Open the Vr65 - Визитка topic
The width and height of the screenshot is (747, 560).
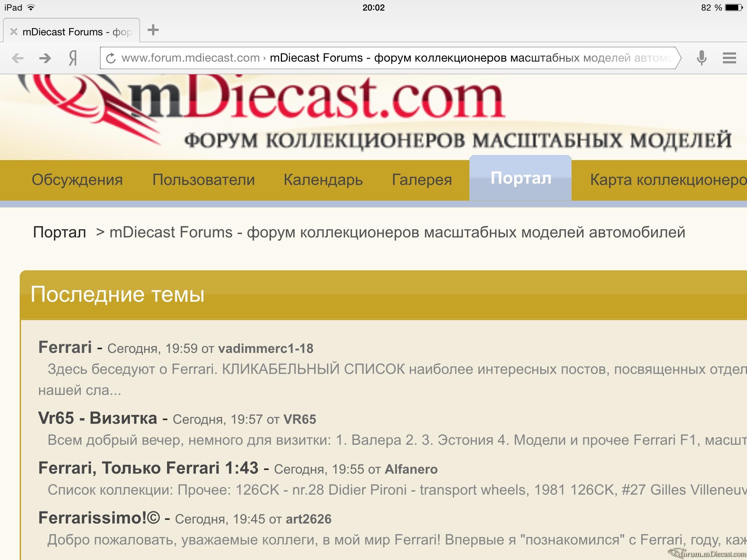click(97, 418)
